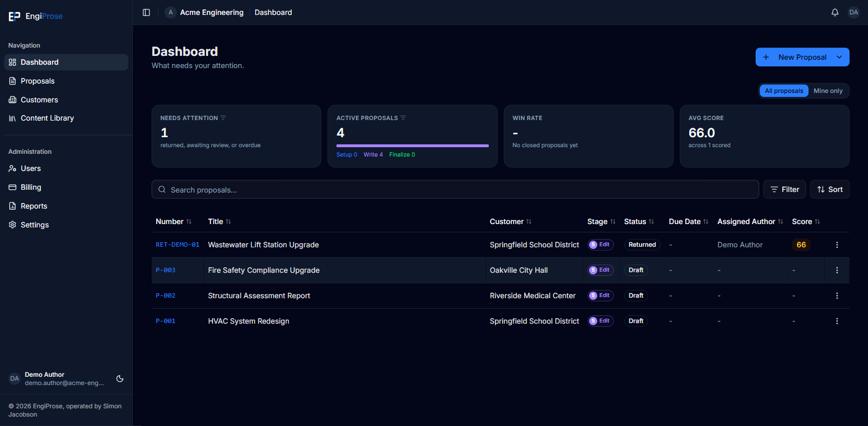The image size is (868, 426).
Task: Expand New Proposal dropdown chevron
Action: [839, 57]
